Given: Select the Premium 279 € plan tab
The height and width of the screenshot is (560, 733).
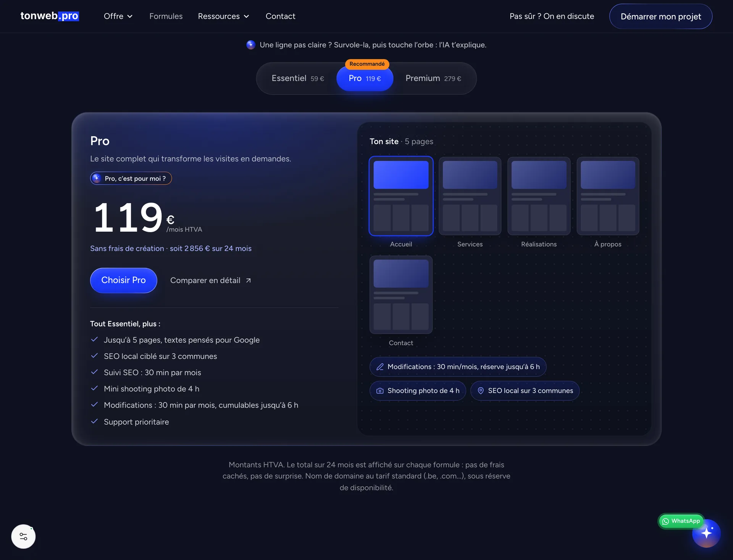Looking at the screenshot, I should click(x=433, y=78).
